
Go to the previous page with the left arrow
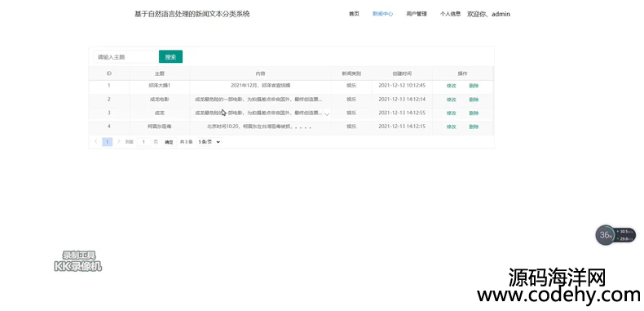[x=95, y=141]
